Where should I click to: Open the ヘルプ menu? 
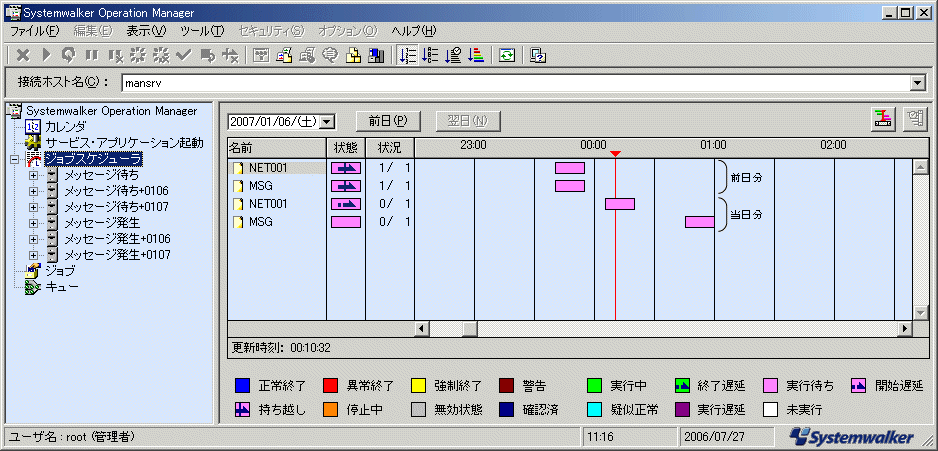413,31
